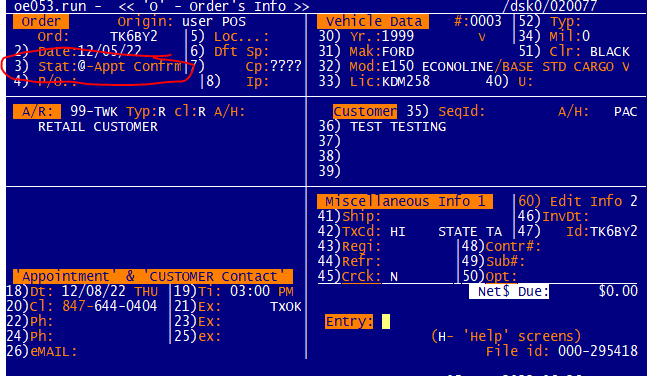This screenshot has height=376, width=648.
Task: Click the 99-TWK account code
Action: pyautogui.click(x=94, y=112)
